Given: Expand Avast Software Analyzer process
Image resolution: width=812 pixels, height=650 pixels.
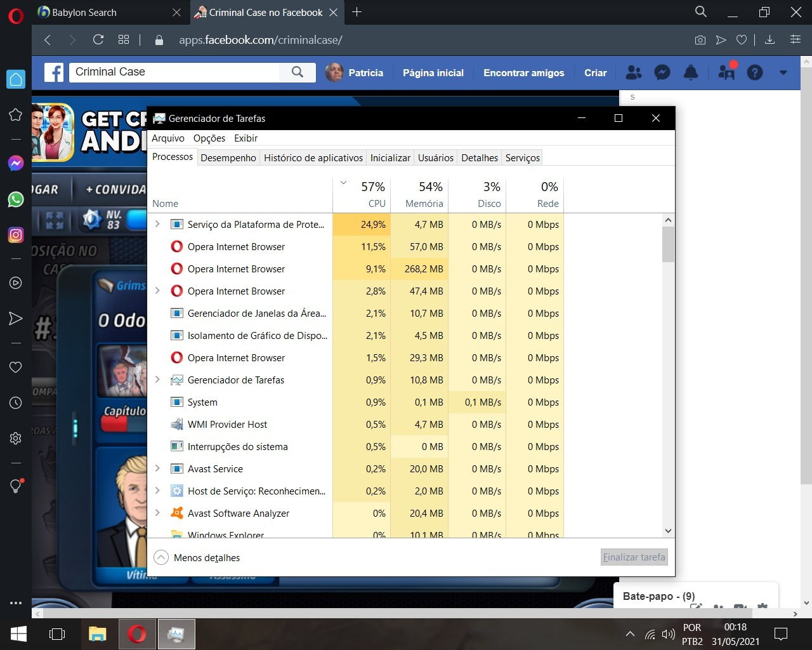Looking at the screenshot, I should pyautogui.click(x=158, y=513).
